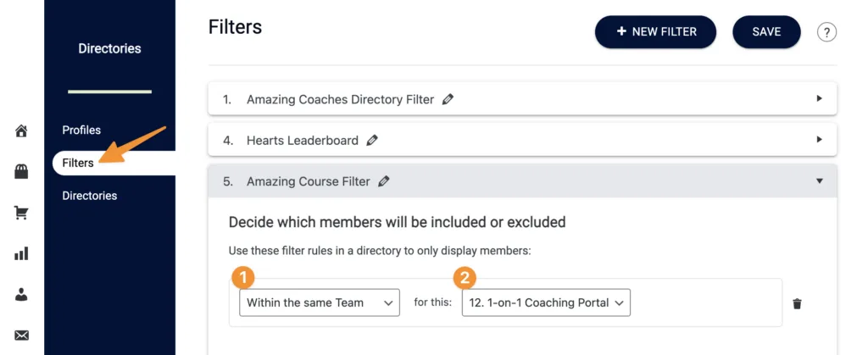Collapse the Amazing Course Filter section
This screenshot has width=868, height=355.
[819, 180]
